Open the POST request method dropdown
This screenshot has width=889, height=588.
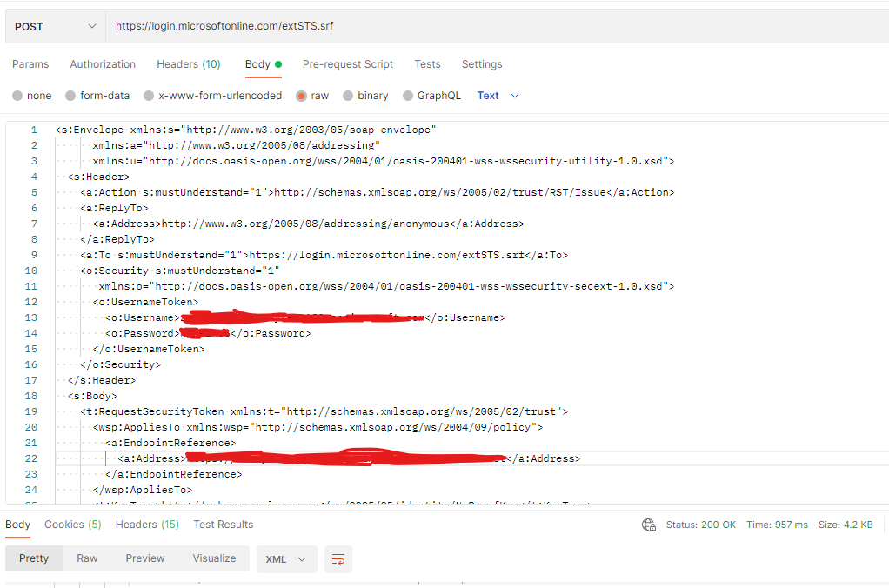pyautogui.click(x=54, y=25)
